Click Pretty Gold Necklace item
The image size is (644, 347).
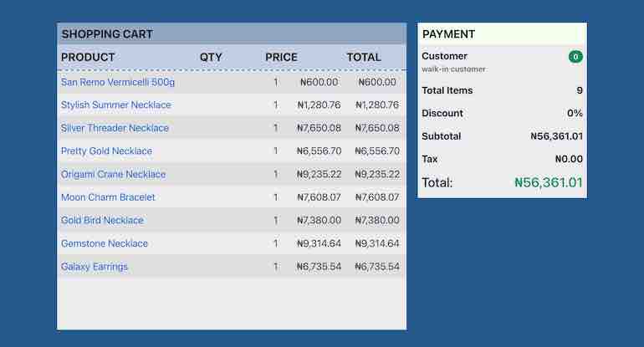[x=106, y=151]
